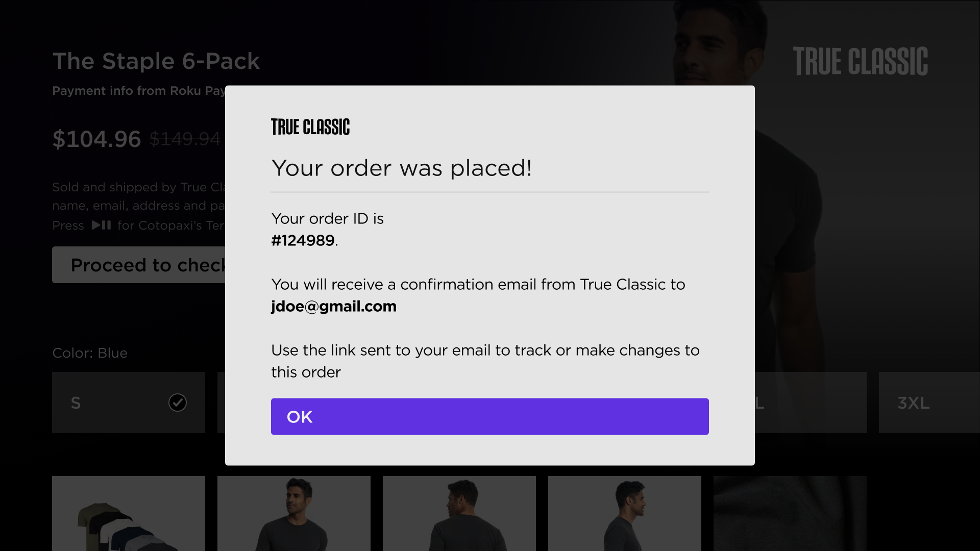Screen dimensions: 980x551
Task: Select the partially hidden L size tile
Action: (810, 403)
